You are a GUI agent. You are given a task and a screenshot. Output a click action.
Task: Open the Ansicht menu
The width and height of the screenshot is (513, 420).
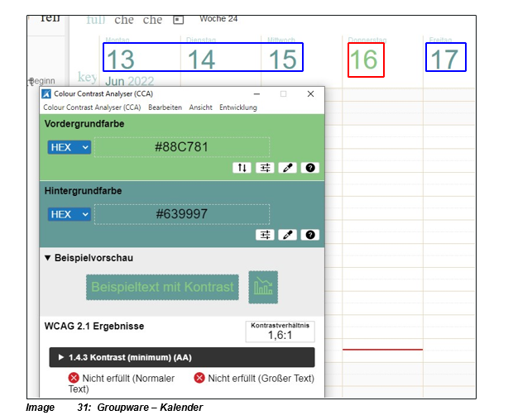coord(200,107)
